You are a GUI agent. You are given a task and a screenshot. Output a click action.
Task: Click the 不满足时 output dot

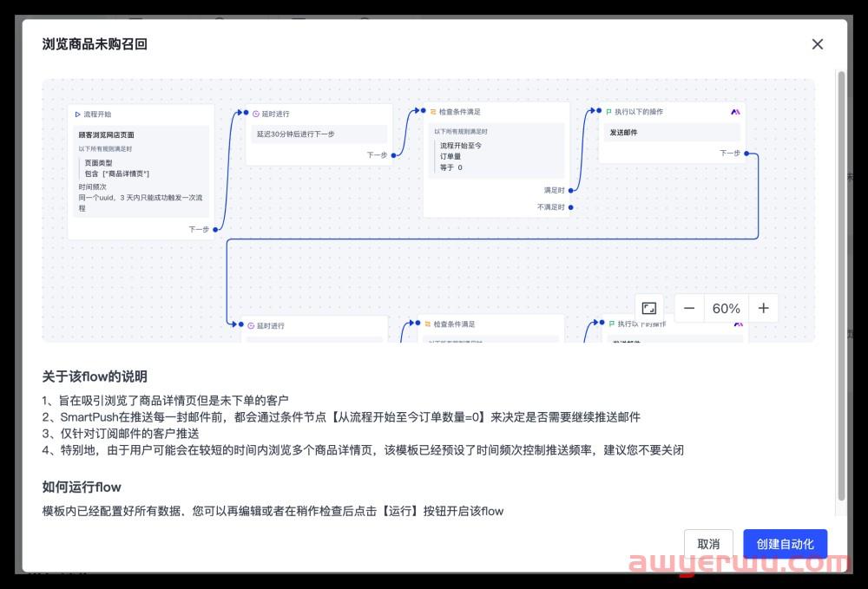(571, 207)
